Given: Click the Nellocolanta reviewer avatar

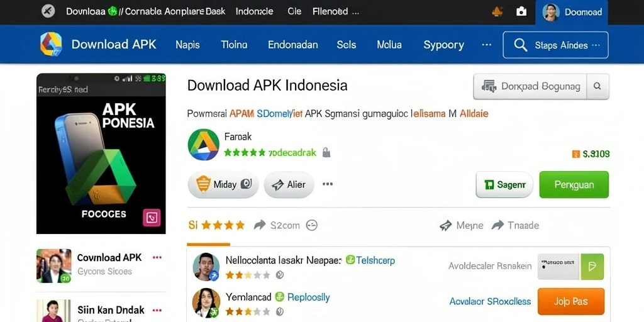Looking at the screenshot, I should [206, 266].
